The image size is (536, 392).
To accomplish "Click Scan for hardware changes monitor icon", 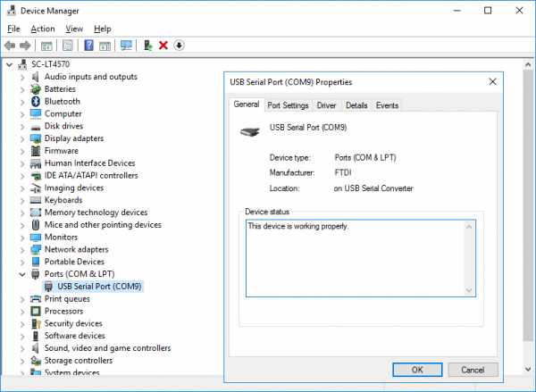I will click(126, 46).
